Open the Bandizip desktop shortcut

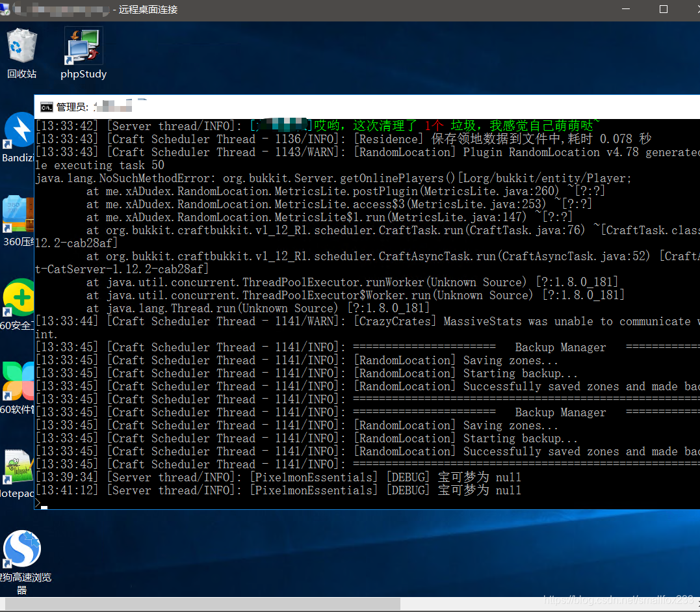pyautogui.click(x=18, y=138)
